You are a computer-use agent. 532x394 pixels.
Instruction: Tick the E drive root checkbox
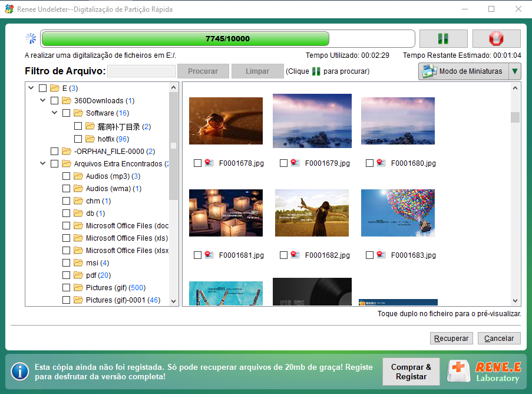pos(43,88)
